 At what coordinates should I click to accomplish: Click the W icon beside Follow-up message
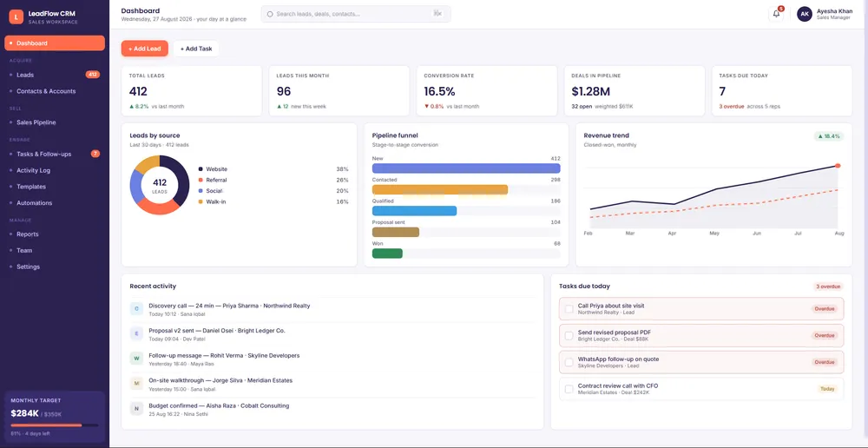pyautogui.click(x=136, y=359)
